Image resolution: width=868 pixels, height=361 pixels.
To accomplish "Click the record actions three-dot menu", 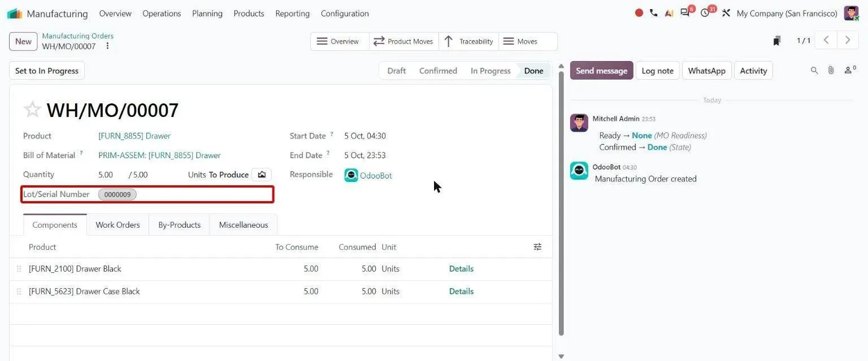I will click(x=107, y=46).
